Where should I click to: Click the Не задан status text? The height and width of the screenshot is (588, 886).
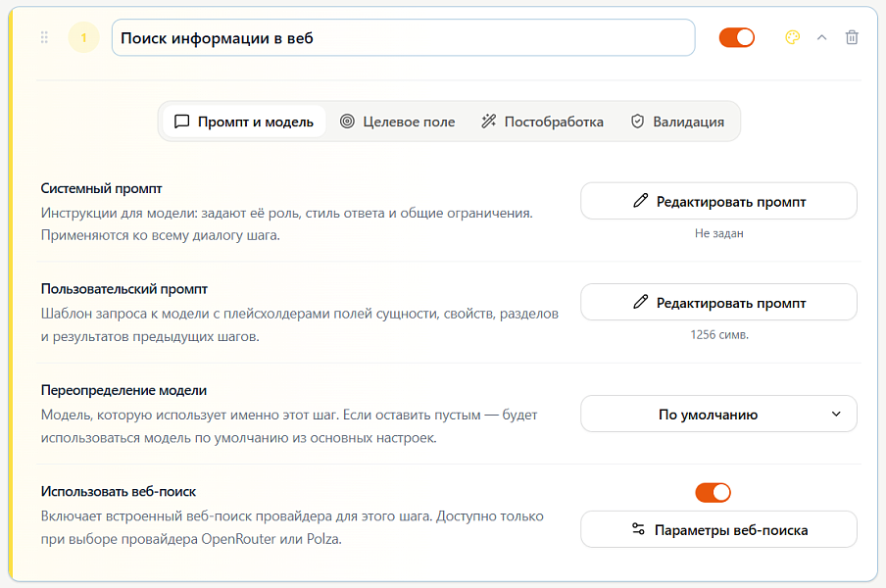[x=718, y=233]
